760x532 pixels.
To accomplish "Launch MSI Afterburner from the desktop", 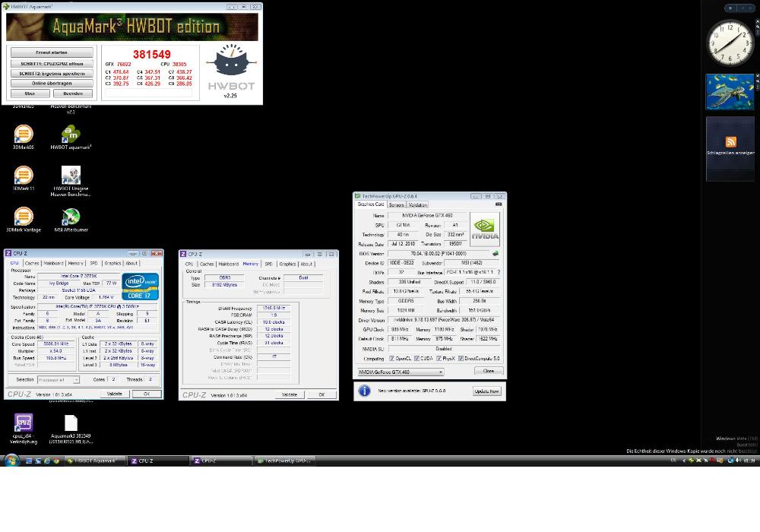I will [x=71, y=219].
